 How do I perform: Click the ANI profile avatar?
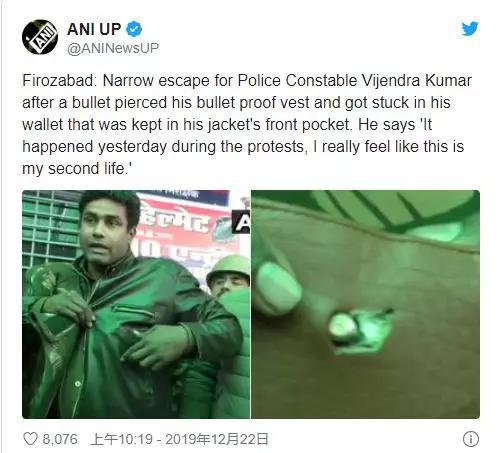click(40, 37)
